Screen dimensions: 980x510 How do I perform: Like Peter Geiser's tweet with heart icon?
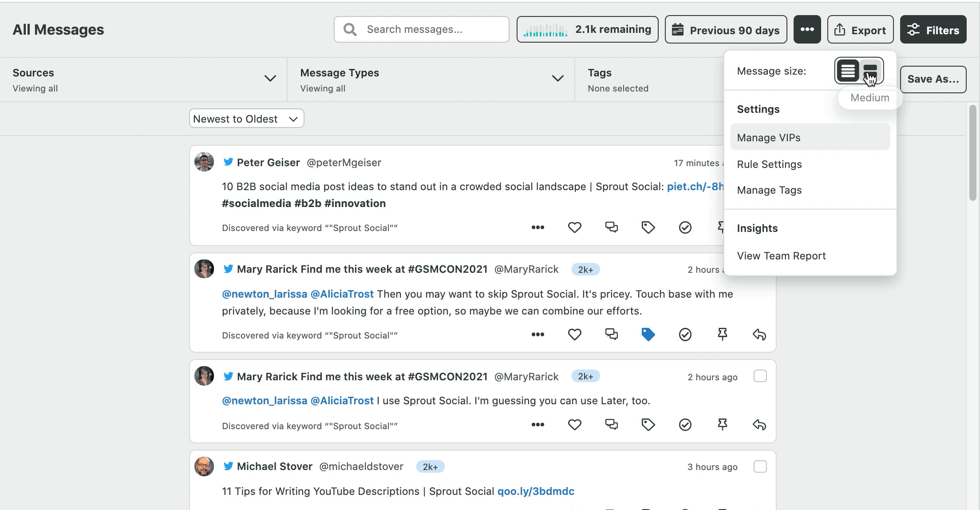coord(575,227)
